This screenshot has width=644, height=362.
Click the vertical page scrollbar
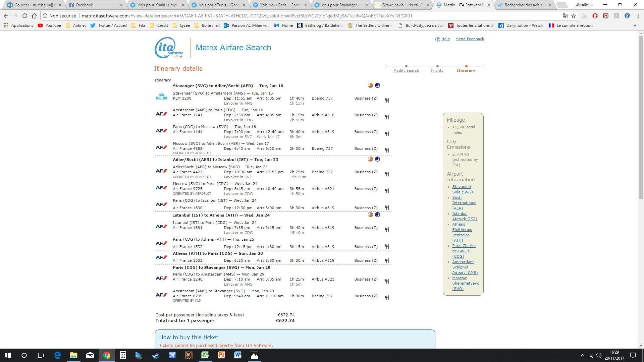tap(641, 117)
